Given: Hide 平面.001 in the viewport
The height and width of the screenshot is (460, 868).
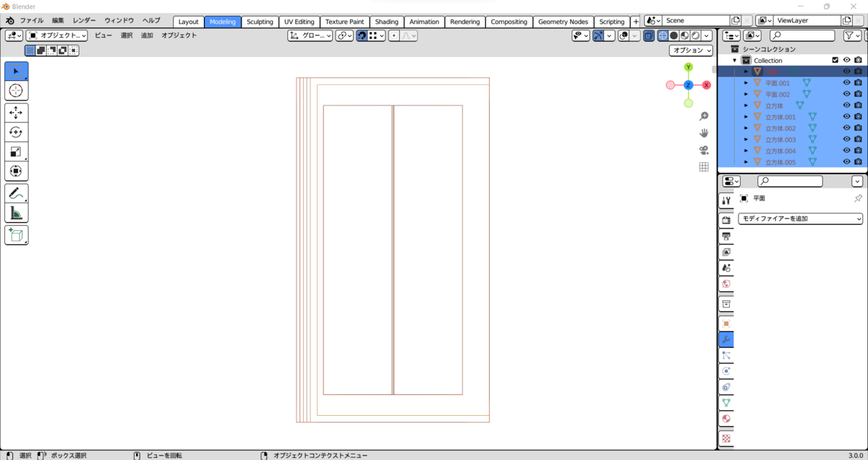Looking at the screenshot, I should (x=847, y=83).
